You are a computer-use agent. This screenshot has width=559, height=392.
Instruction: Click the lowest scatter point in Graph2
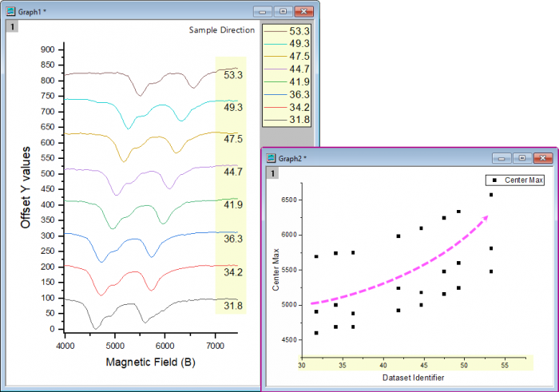(316, 333)
